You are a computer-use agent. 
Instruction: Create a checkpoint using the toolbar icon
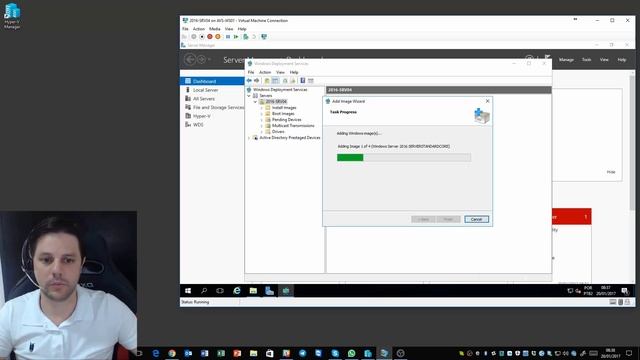(x=246, y=37)
